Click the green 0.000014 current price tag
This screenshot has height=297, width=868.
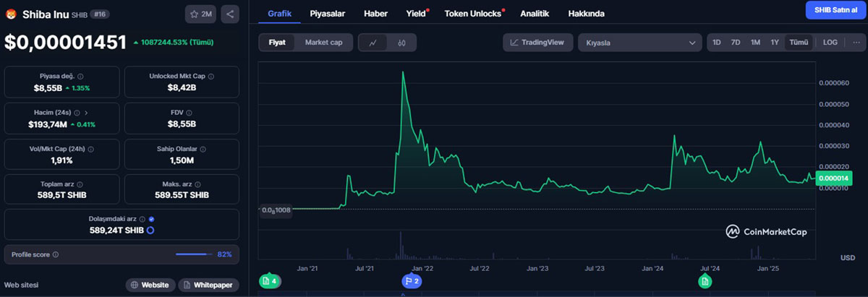click(x=833, y=178)
